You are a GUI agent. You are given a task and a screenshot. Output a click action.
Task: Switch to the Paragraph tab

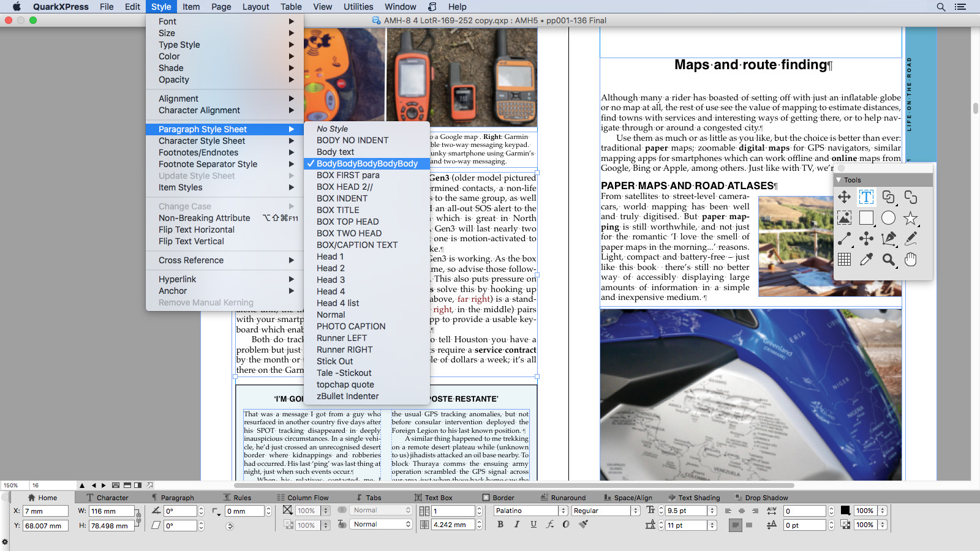pyautogui.click(x=177, y=498)
